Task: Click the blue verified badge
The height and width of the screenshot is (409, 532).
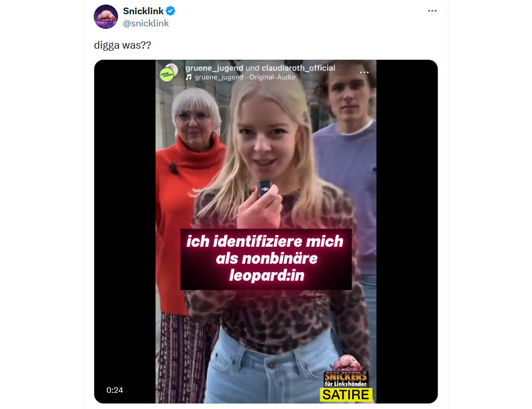Action: click(x=170, y=11)
